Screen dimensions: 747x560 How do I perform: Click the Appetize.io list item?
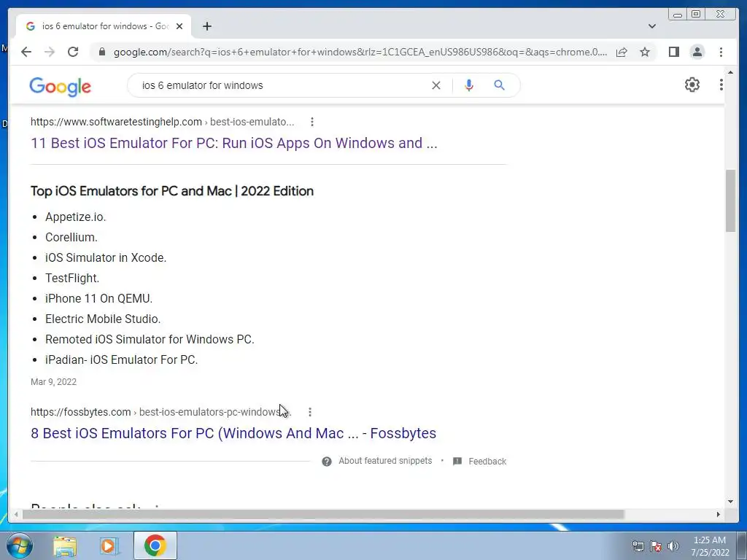pos(75,217)
